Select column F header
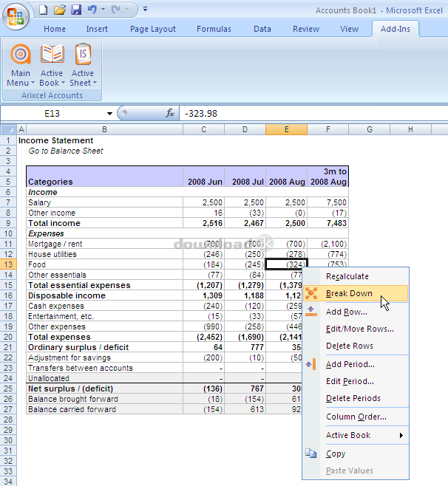448x486 pixels. click(x=328, y=129)
